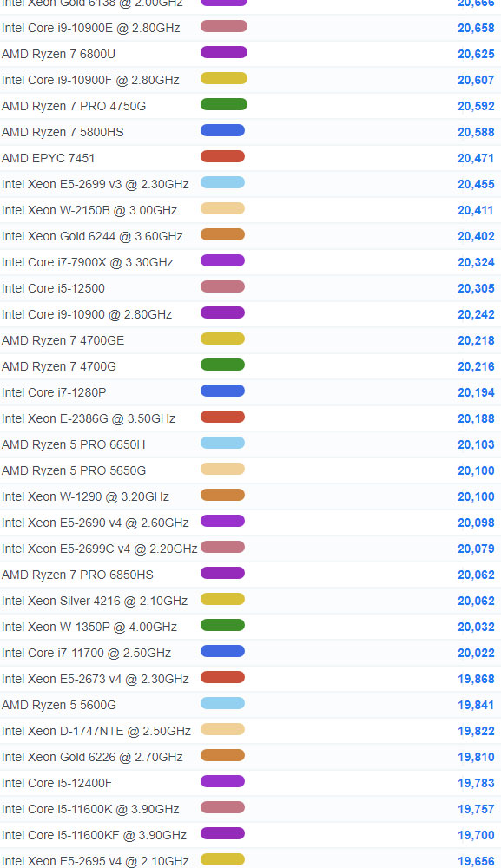The height and width of the screenshot is (868, 501).
Task: Click score 20,032 for Xeon W-1350P
Action: point(476,626)
